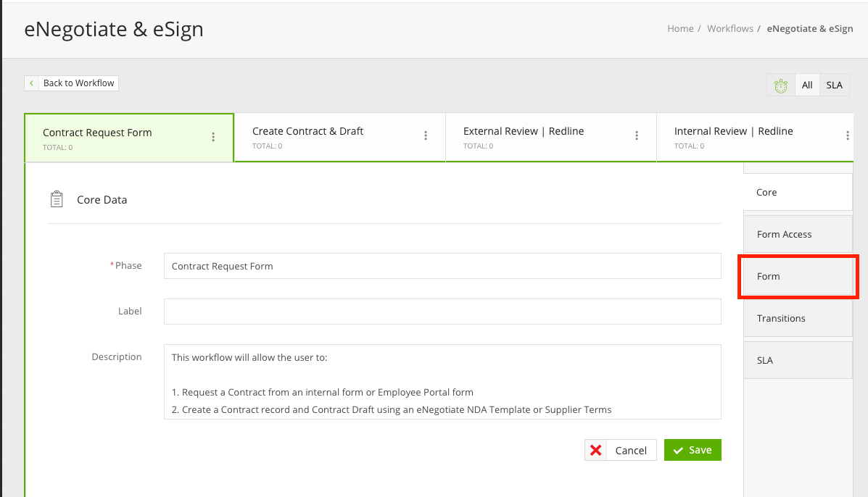Click into the Phase name field
This screenshot has width=868, height=497.
442,266
